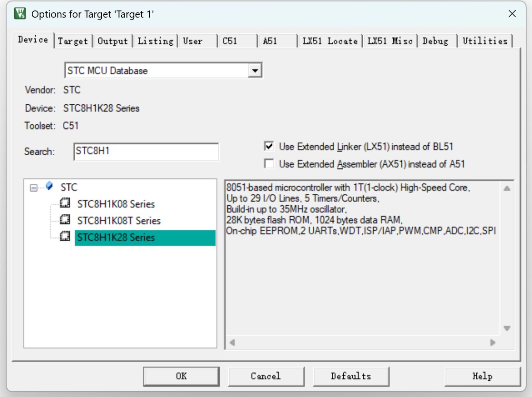Click the Vendor value 'STC' text
Screen dimensions: 532x397
point(72,90)
